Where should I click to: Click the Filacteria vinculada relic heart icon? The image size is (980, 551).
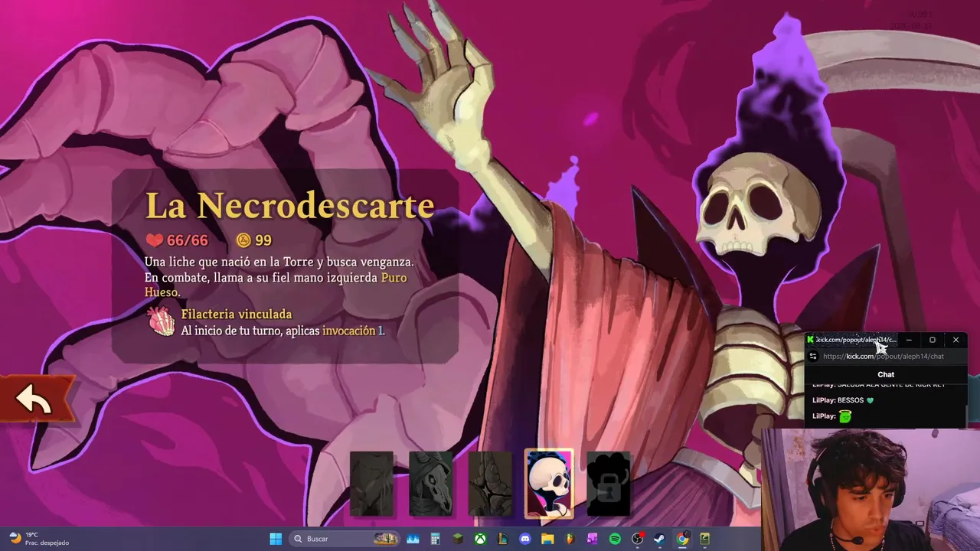click(x=161, y=322)
